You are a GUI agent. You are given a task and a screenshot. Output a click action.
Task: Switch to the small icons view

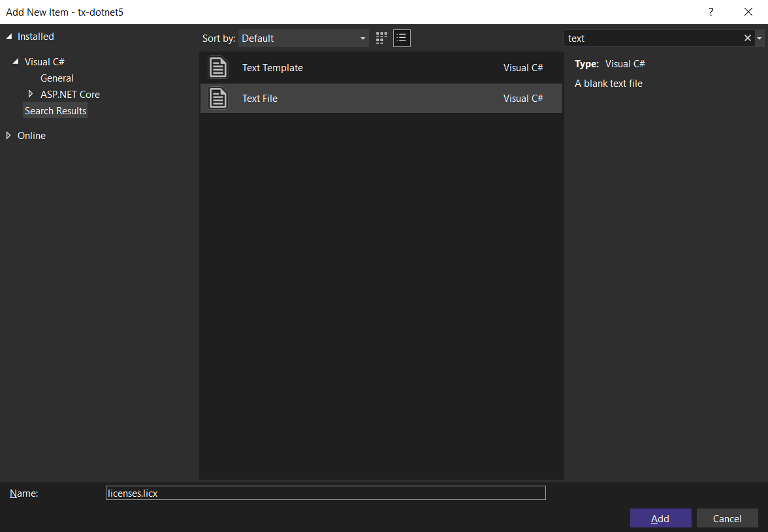coord(381,38)
